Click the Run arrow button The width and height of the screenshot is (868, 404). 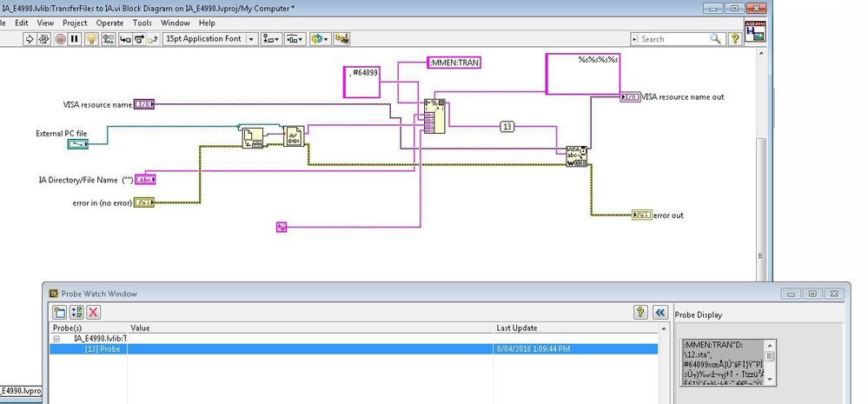30,39
